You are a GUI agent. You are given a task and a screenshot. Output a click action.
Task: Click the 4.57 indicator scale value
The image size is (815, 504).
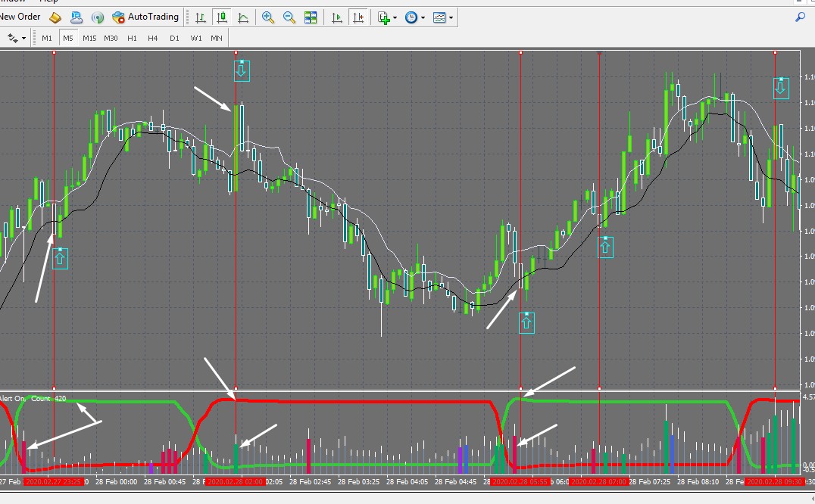[x=809, y=397]
